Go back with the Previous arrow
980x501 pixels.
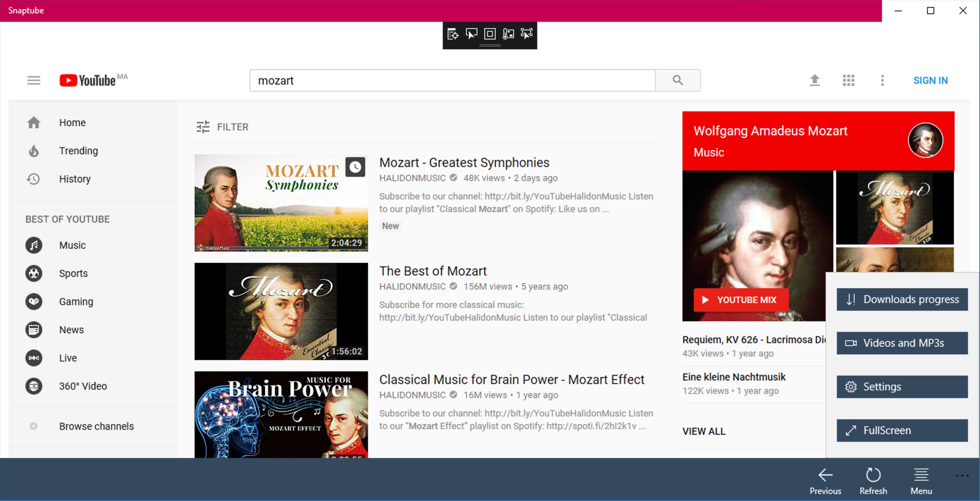825,481
